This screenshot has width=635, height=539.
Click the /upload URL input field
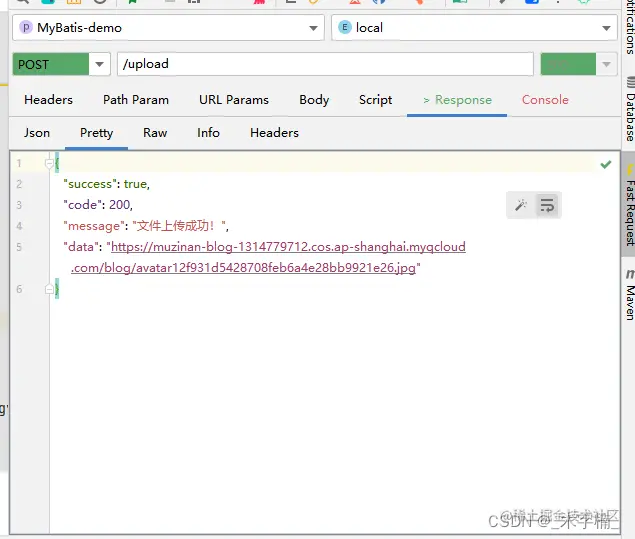pyautogui.click(x=325, y=64)
